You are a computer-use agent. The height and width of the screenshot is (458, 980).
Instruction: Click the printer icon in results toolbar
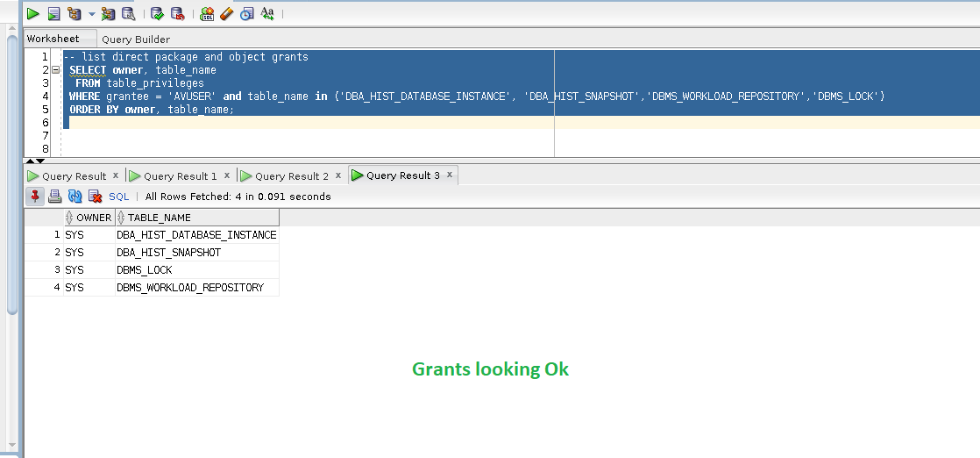[55, 197]
